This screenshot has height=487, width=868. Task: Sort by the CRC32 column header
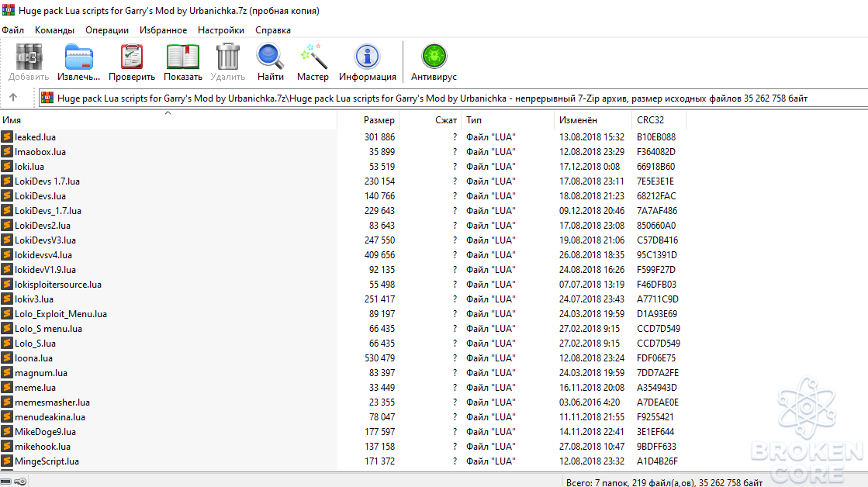click(x=659, y=120)
